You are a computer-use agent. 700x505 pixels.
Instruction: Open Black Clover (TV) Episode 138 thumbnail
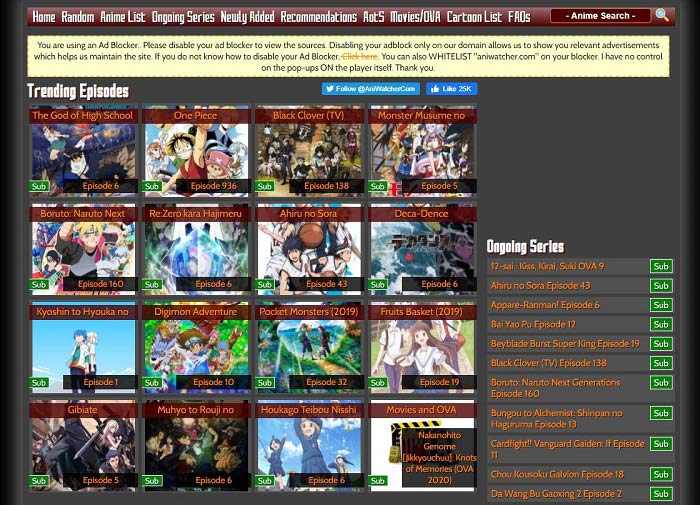tap(309, 151)
